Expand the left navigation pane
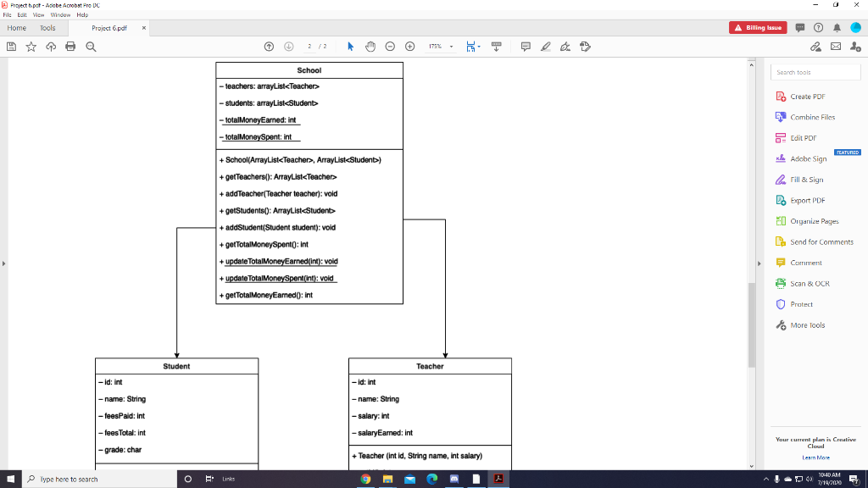The width and height of the screenshot is (868, 488). pyautogui.click(x=3, y=263)
